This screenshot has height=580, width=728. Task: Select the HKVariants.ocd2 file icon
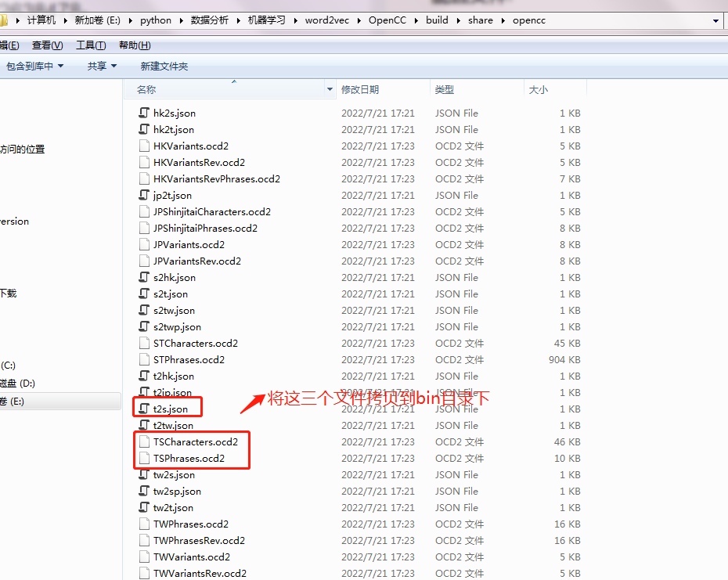[x=144, y=146]
